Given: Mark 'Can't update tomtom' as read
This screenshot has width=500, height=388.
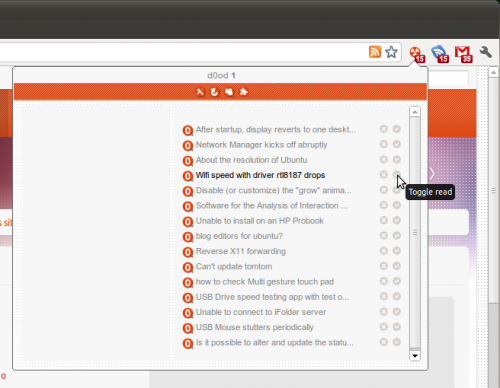Looking at the screenshot, I should pyautogui.click(x=397, y=266).
